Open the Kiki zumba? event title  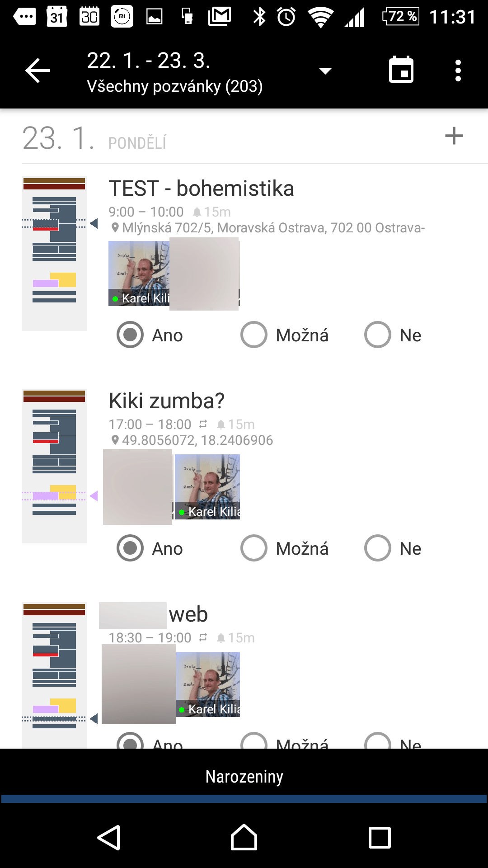click(x=166, y=401)
